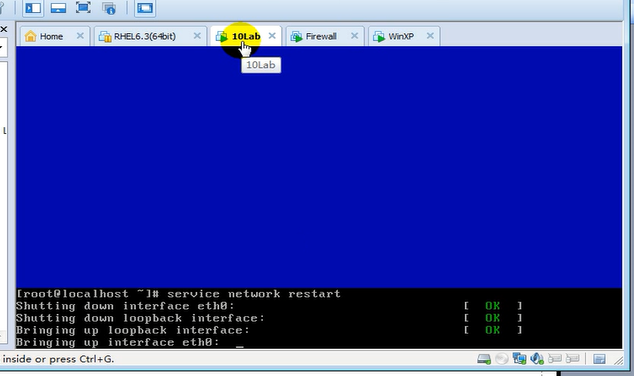
Task: Click the 'service network restart' command text
Action: (x=254, y=294)
